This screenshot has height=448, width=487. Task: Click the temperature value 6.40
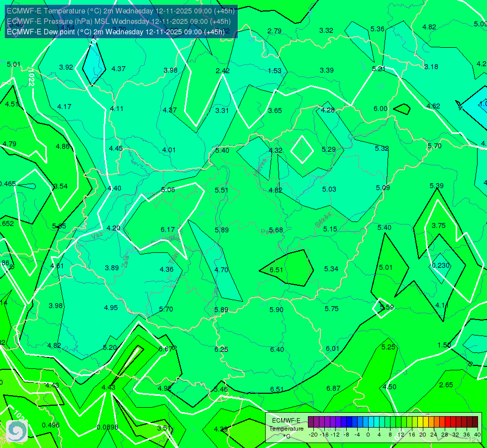(277, 350)
